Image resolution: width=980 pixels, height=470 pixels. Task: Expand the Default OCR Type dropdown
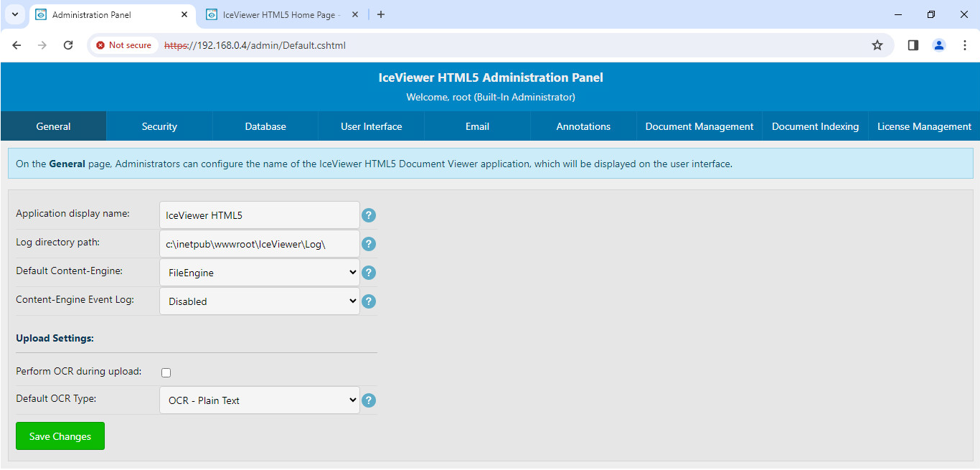coord(259,400)
